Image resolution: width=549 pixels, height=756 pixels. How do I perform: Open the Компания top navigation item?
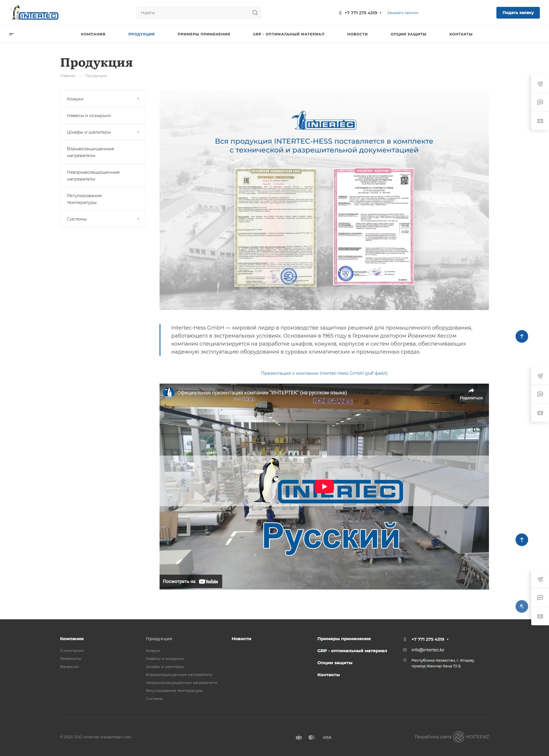(93, 34)
